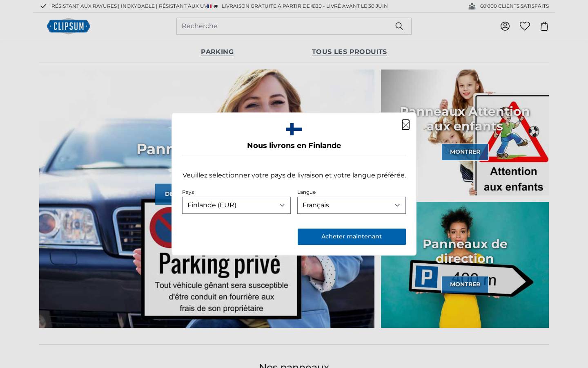
Task: Open the Pays country dropdown
Action: point(236,205)
